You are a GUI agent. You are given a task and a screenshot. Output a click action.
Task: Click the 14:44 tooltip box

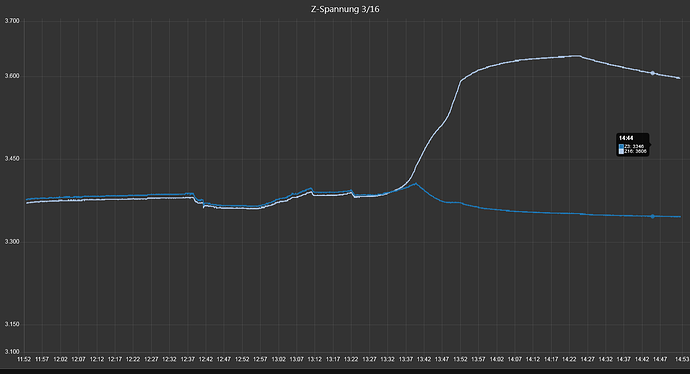pos(632,145)
